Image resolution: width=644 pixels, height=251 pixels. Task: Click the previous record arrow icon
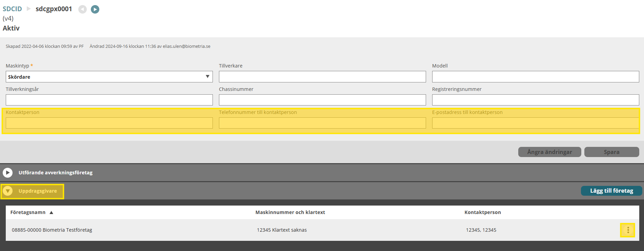point(82,9)
